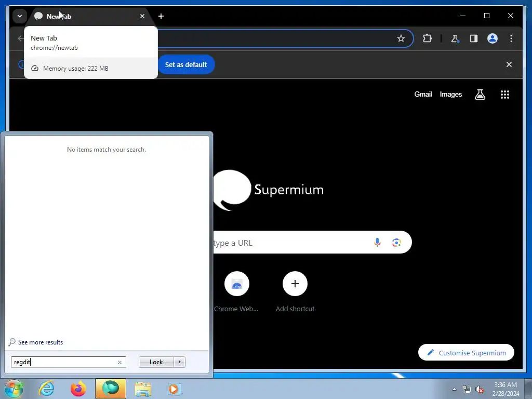The width and height of the screenshot is (532, 399).
Task: Click the chrome://newtab text in hover card
Action: (54, 48)
